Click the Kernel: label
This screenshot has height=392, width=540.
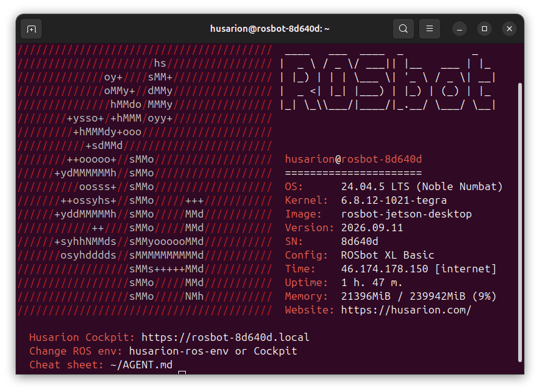[307, 200]
